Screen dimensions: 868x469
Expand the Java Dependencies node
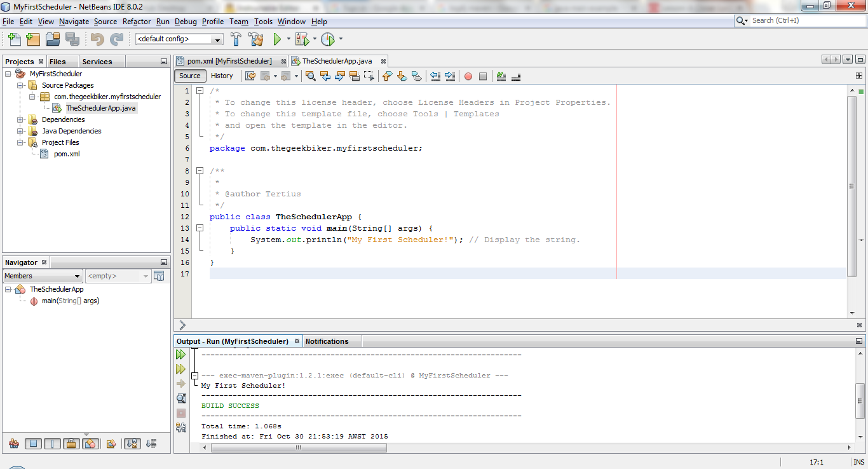[x=20, y=131]
